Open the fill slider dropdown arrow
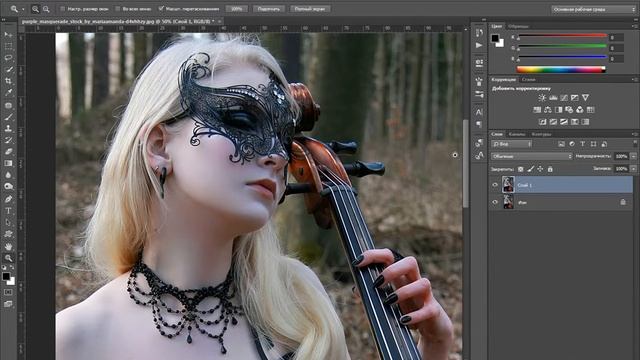Screen dimensions: 640x360 coord(633,169)
